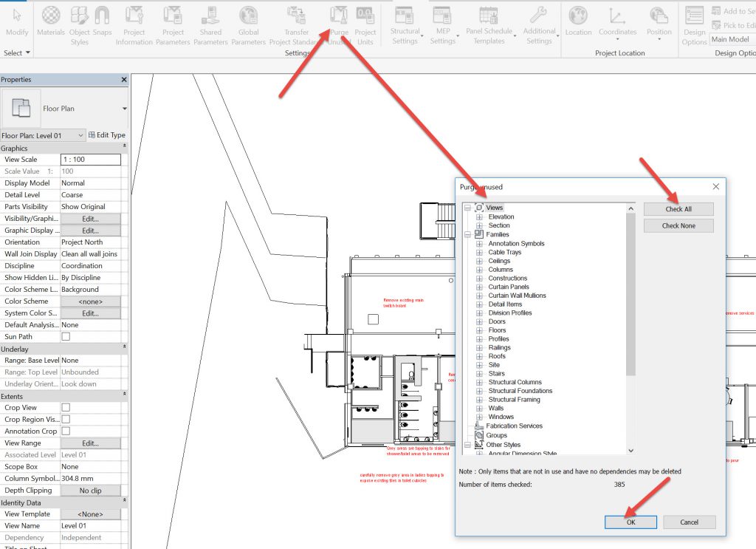Expand the Elevation tree node
756x549 pixels.
479,217
